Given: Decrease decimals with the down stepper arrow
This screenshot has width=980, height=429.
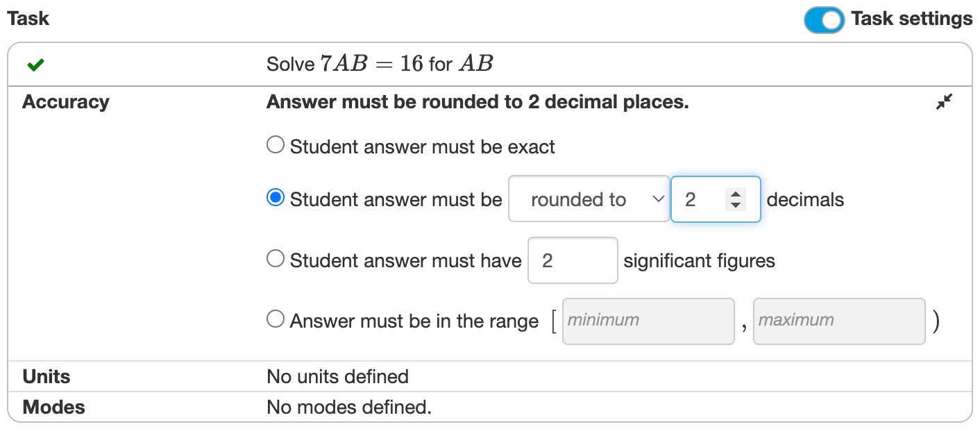Looking at the screenshot, I should click(736, 205).
